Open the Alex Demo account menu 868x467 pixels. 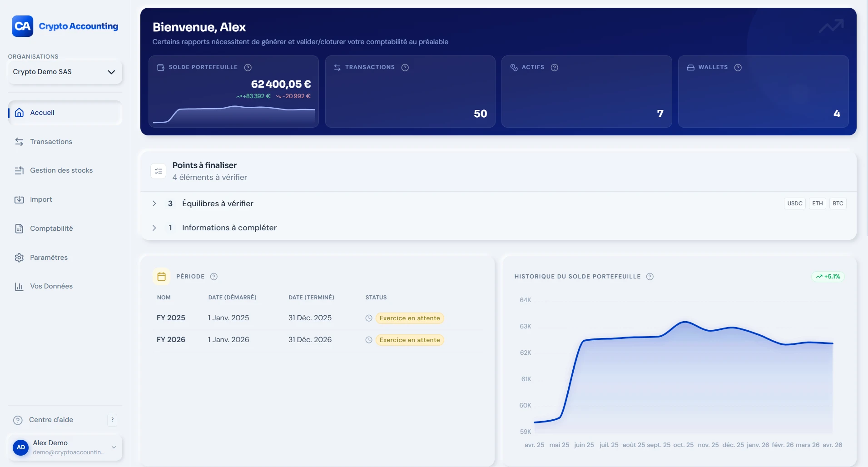pyautogui.click(x=65, y=447)
